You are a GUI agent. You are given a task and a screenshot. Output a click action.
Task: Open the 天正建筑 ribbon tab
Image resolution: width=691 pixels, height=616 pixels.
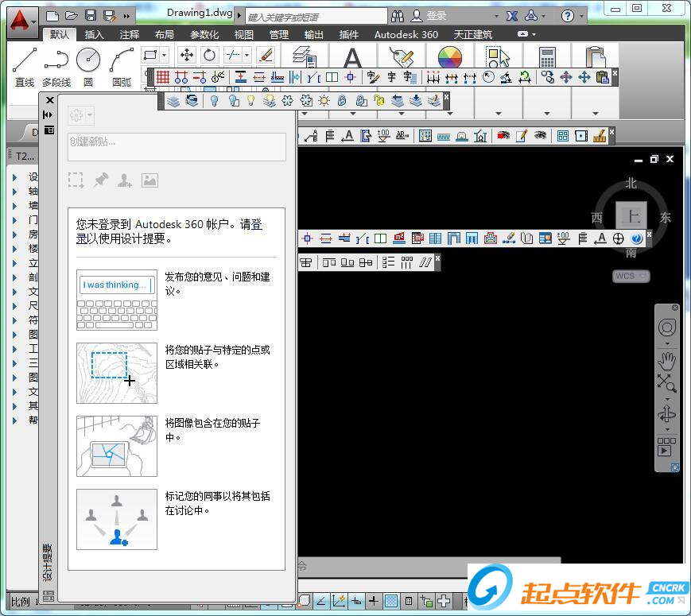click(x=472, y=34)
